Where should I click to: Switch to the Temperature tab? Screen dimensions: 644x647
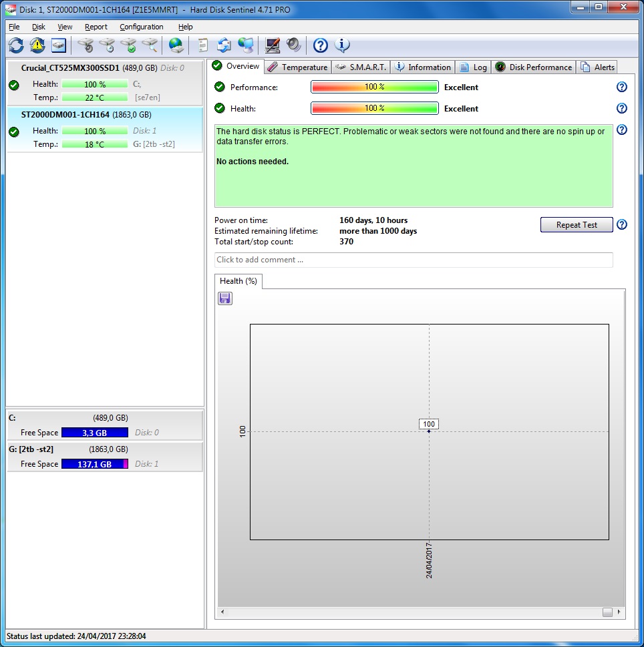(297, 67)
